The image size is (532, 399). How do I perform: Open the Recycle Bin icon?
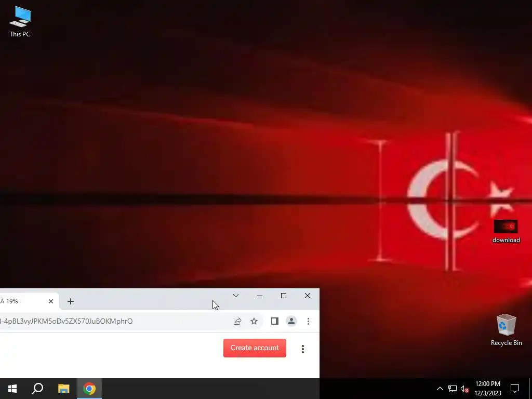click(506, 330)
